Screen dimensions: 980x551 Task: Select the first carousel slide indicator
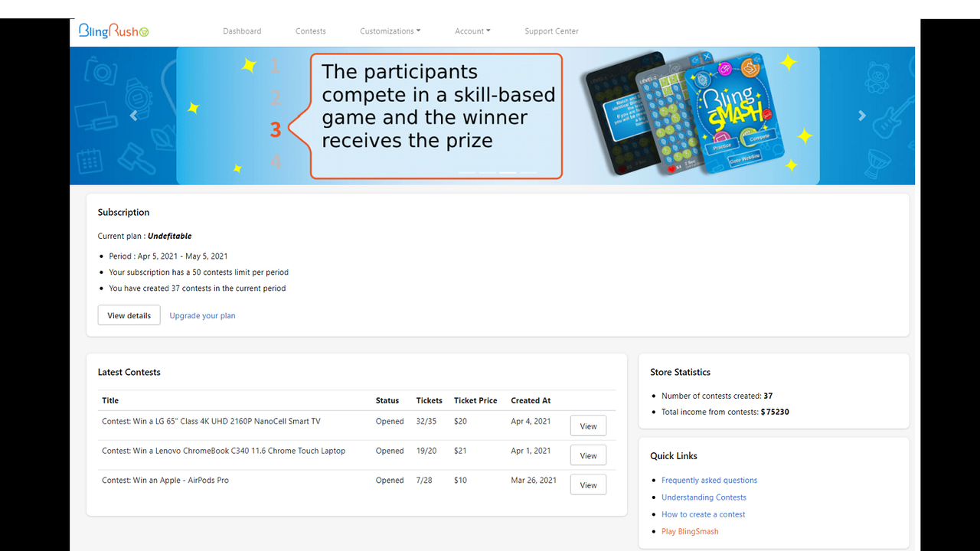tap(467, 173)
